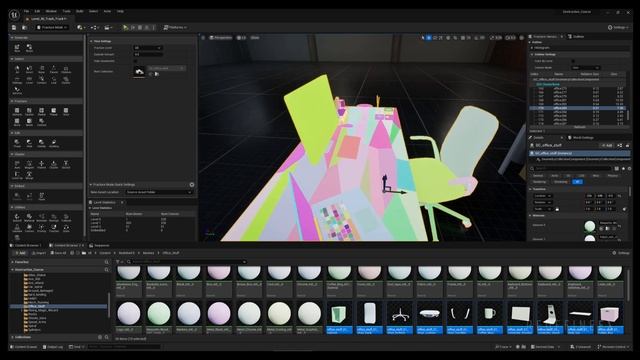The height and width of the screenshot is (360, 640).
Task: Toggle the Hide Unselected checkbox in View Settings
Action: click(136, 61)
